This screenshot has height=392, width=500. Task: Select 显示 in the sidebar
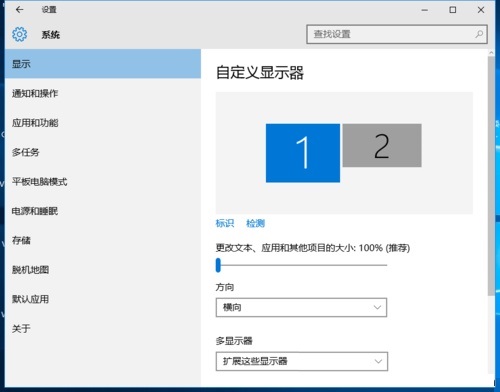click(x=103, y=64)
